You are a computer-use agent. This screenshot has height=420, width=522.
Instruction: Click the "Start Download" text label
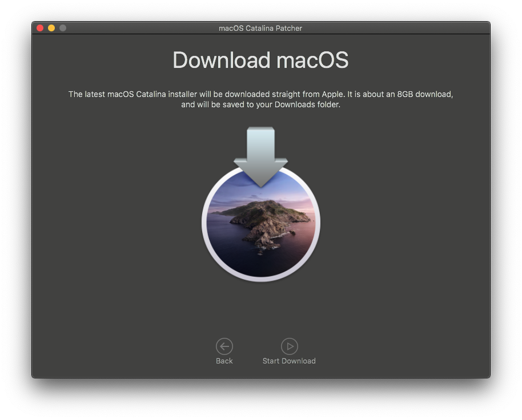[289, 361]
